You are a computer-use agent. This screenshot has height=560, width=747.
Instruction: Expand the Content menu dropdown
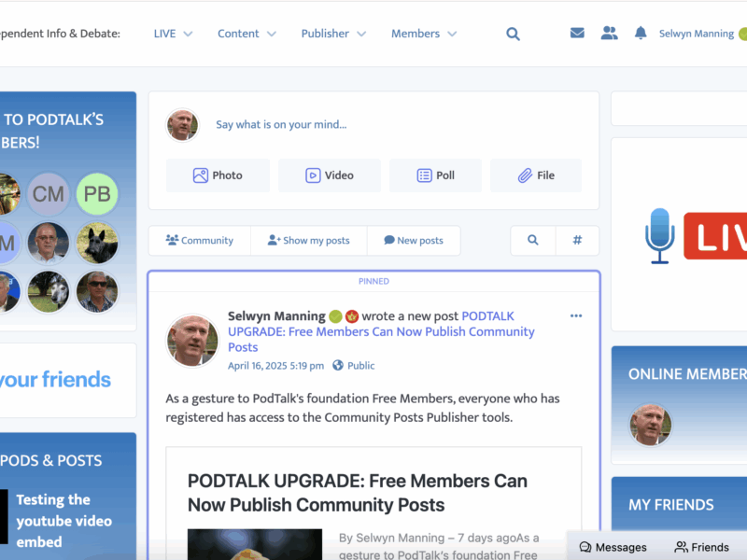[x=247, y=34]
